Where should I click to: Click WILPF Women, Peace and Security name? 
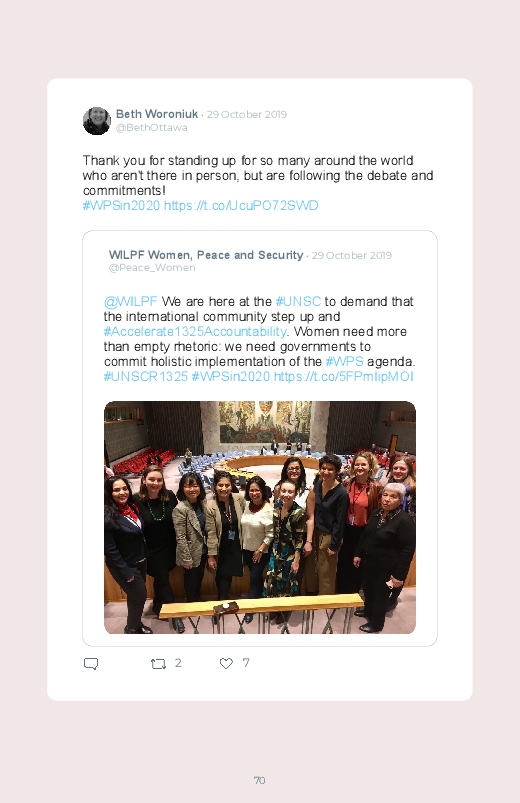pos(206,255)
